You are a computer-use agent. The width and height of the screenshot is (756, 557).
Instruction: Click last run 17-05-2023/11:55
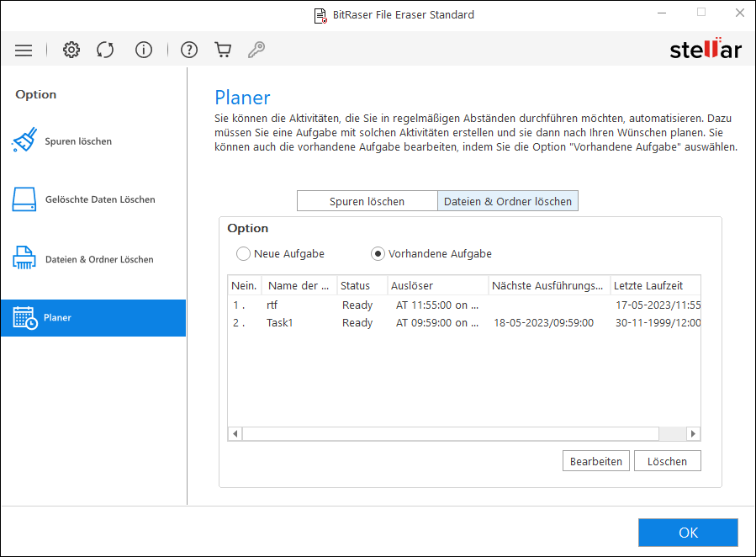(658, 305)
